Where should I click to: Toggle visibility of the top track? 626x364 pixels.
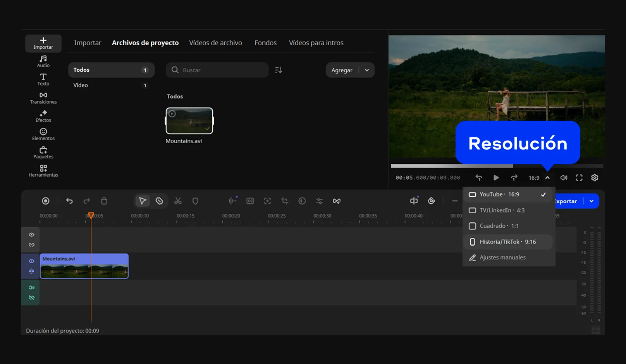[31, 235]
